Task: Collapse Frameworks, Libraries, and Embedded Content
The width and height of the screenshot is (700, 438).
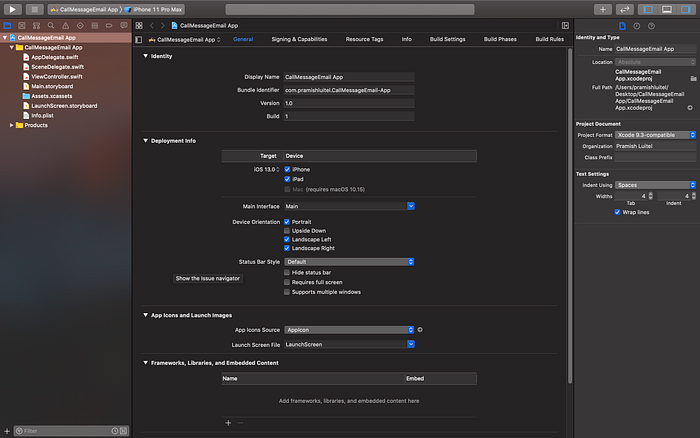Action: coord(146,363)
